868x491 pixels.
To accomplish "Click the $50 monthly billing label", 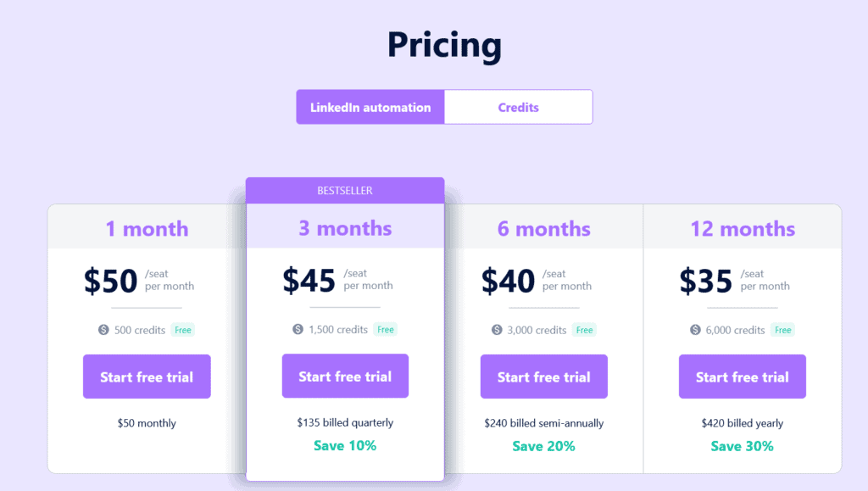I will tap(146, 422).
